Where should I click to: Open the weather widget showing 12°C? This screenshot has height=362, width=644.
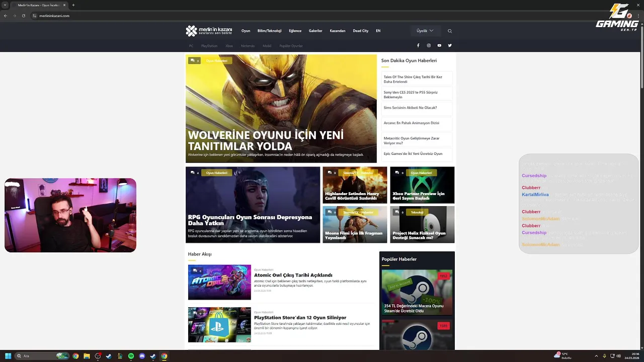point(562,356)
